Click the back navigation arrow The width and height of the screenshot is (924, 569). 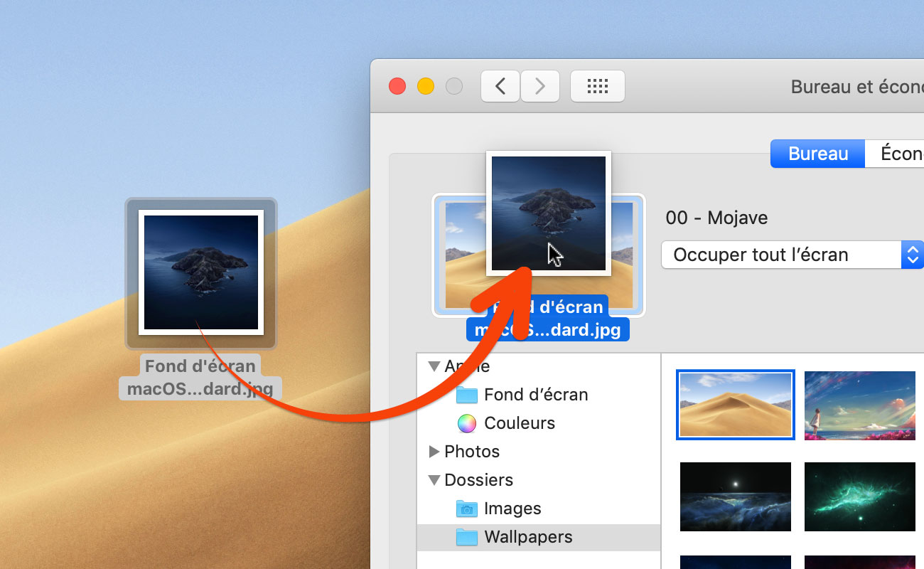pyautogui.click(x=500, y=85)
